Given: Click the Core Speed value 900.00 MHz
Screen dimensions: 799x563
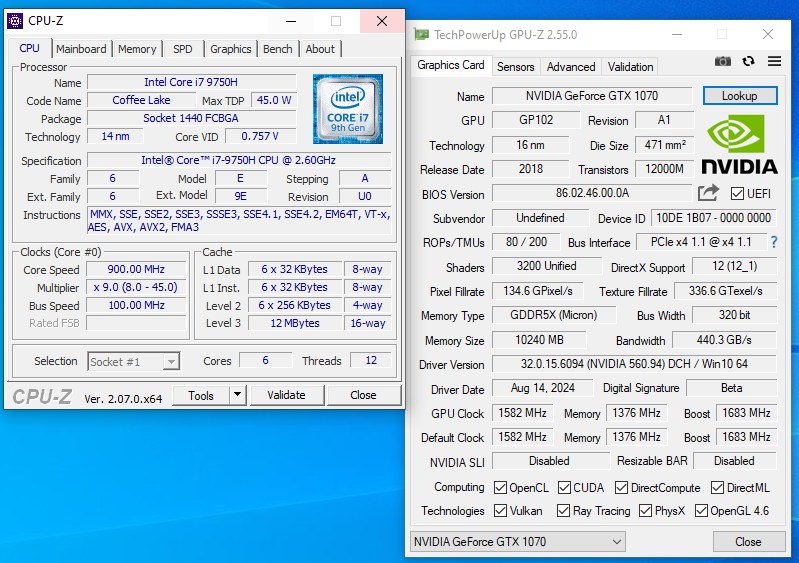Looking at the screenshot, I should (136, 269).
